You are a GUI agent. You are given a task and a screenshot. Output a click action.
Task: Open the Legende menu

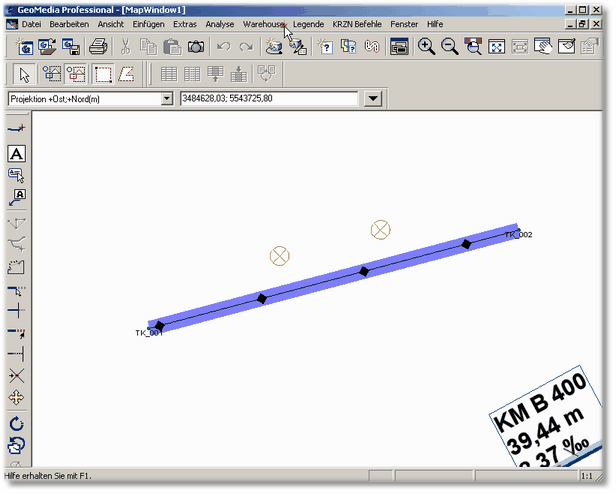click(308, 23)
